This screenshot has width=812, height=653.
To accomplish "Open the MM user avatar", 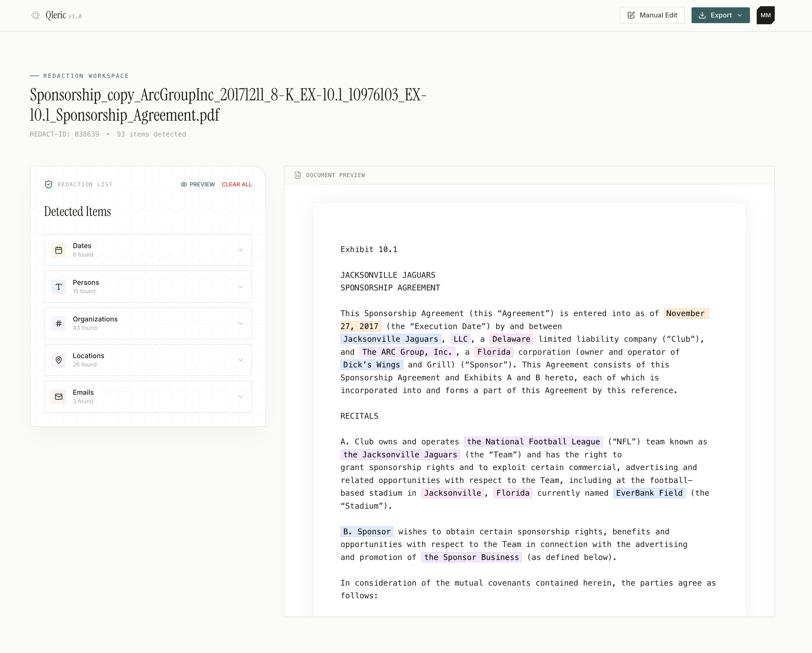I will coord(765,16).
